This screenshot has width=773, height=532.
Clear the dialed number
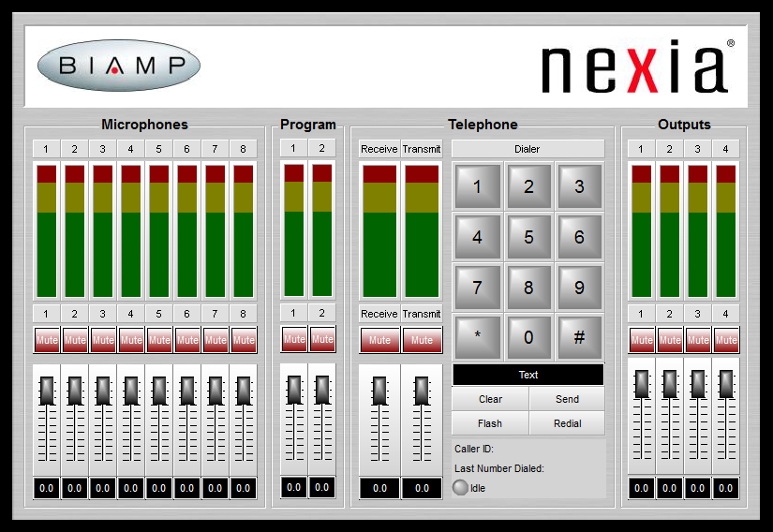coord(490,399)
